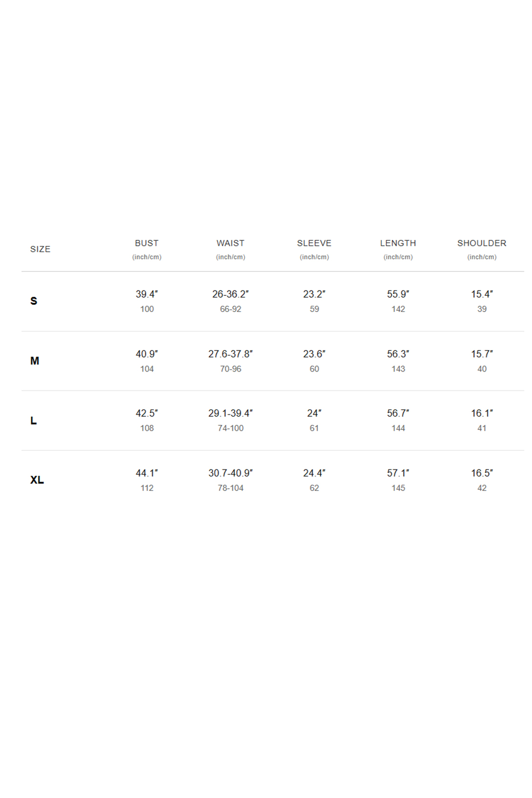
Task: Click the 143 length centimeter value
Action: click(x=398, y=369)
